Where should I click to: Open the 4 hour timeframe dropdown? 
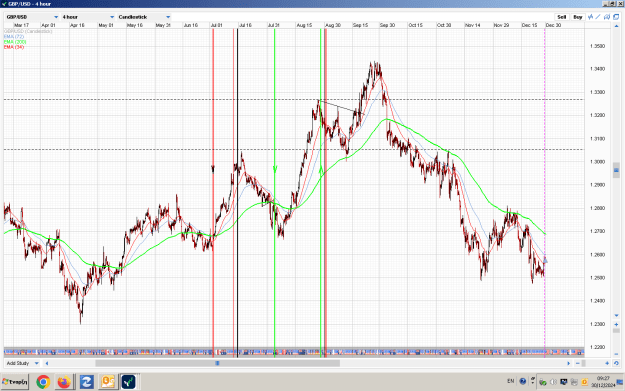[x=88, y=17]
